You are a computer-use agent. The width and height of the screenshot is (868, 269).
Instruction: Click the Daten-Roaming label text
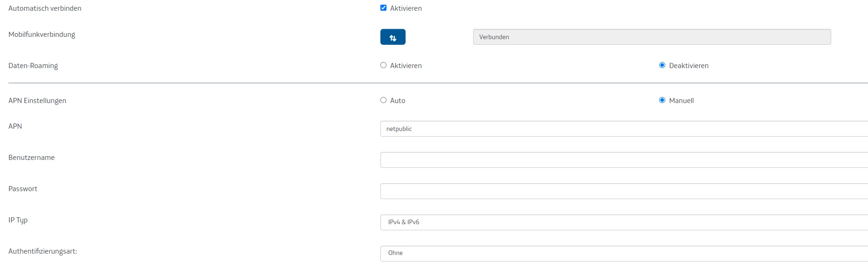[33, 66]
